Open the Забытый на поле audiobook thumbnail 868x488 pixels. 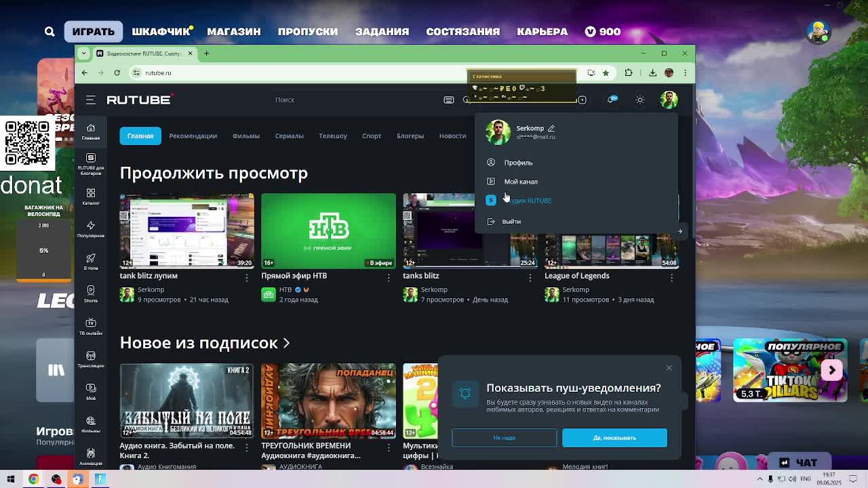[x=186, y=401]
